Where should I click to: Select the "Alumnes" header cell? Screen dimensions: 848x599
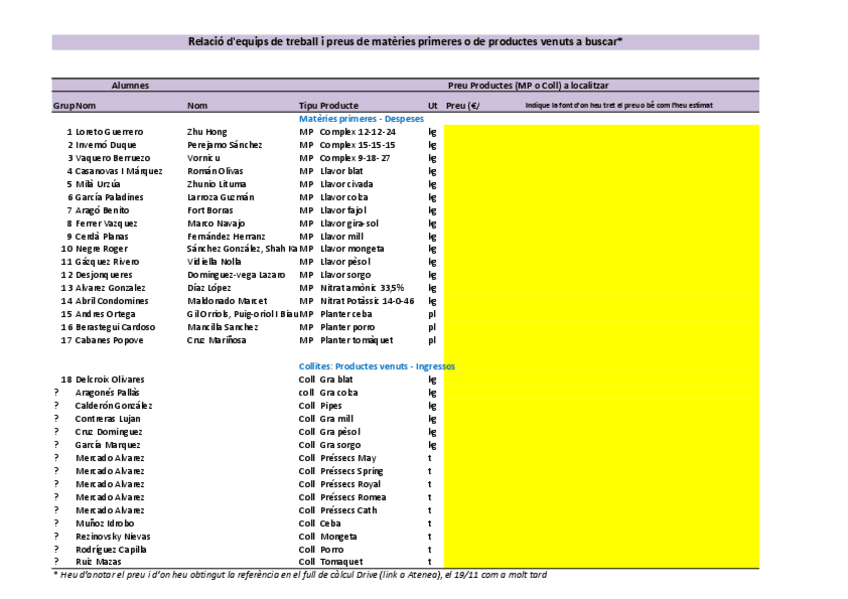click(x=130, y=85)
